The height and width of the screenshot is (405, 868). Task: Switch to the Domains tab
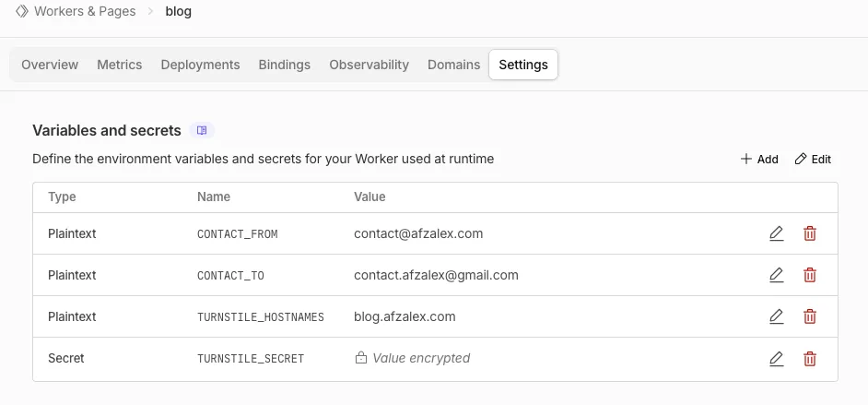tap(454, 65)
